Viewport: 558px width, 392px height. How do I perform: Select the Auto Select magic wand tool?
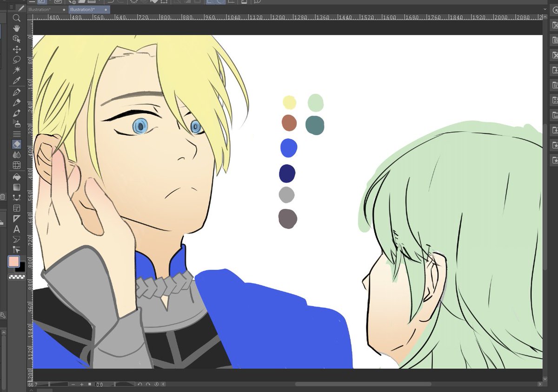[17, 70]
